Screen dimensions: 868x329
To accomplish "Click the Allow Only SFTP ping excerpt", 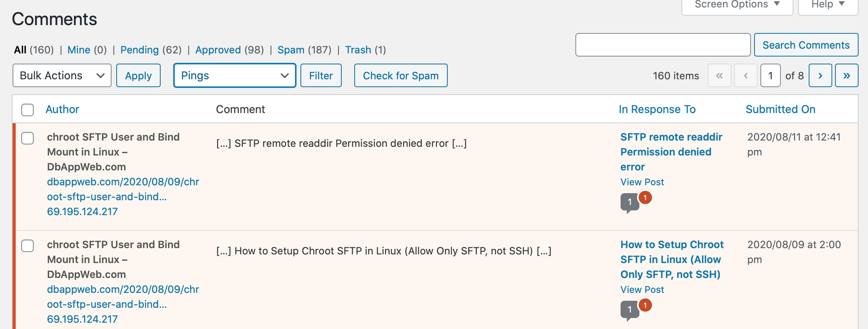I will pyautogui.click(x=384, y=251).
